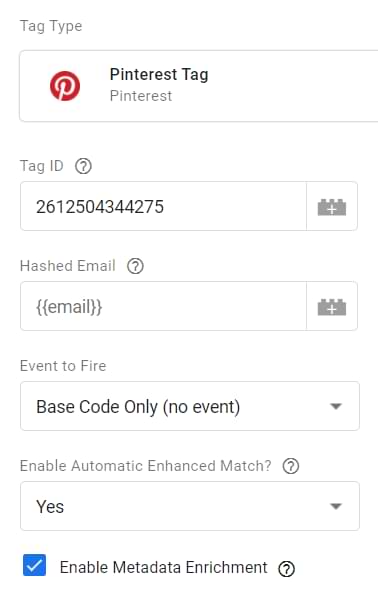Open help for Tag ID
Viewport: 378px width, 592px height.
83,166
